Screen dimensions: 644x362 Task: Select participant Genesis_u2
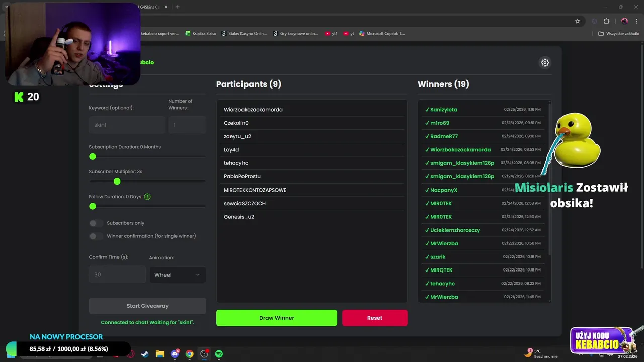point(312,217)
